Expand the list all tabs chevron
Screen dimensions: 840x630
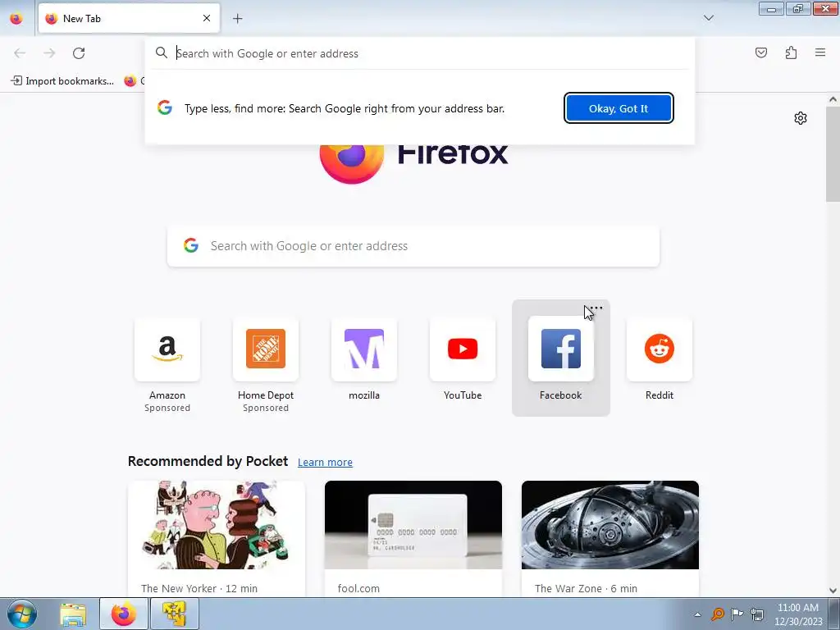pos(708,18)
